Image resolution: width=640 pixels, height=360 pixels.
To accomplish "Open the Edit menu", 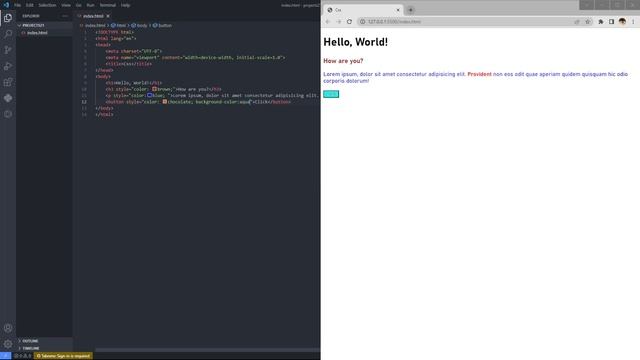I will (x=30, y=5).
